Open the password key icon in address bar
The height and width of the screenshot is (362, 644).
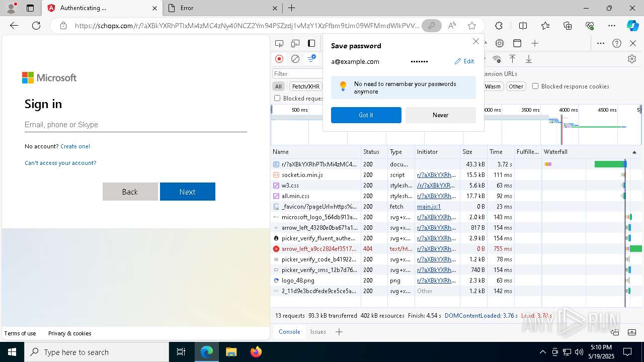[431, 26]
